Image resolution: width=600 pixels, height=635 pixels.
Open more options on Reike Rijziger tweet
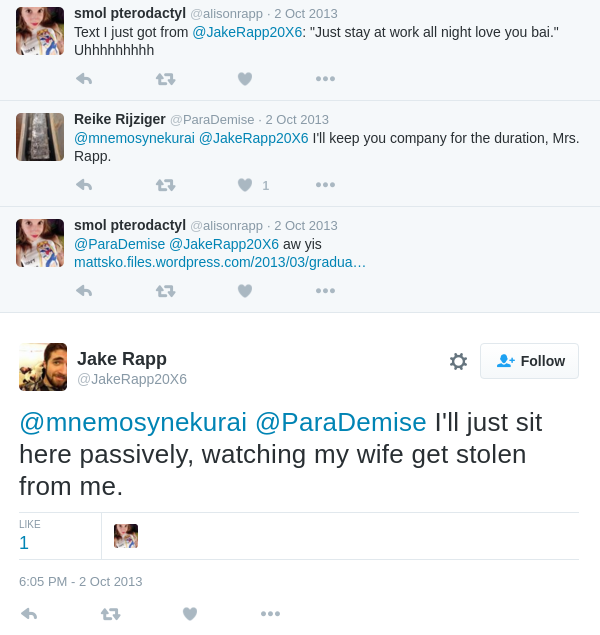[x=326, y=185]
